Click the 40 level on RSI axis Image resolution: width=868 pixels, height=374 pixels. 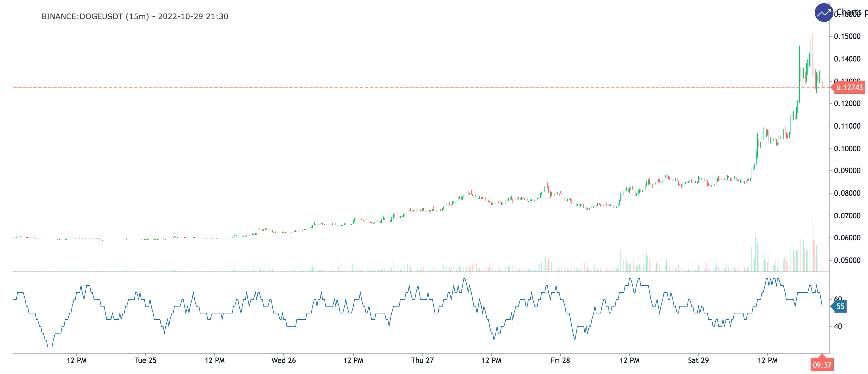pyautogui.click(x=838, y=326)
